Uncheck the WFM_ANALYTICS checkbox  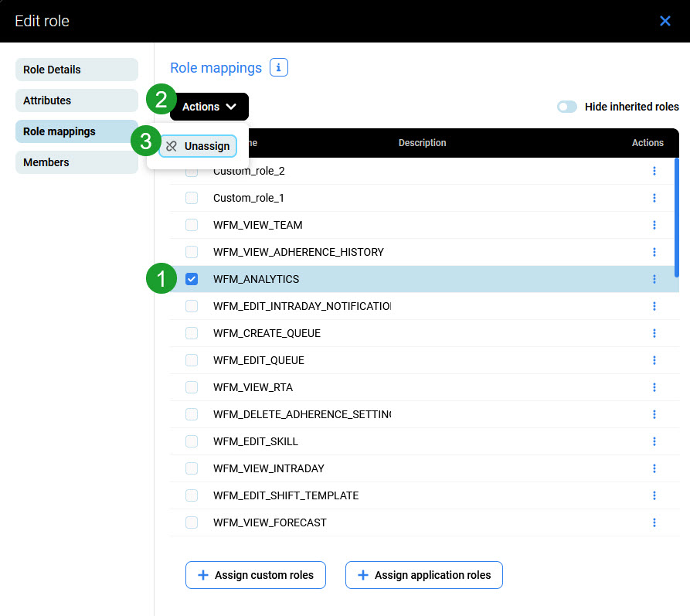pyautogui.click(x=192, y=279)
